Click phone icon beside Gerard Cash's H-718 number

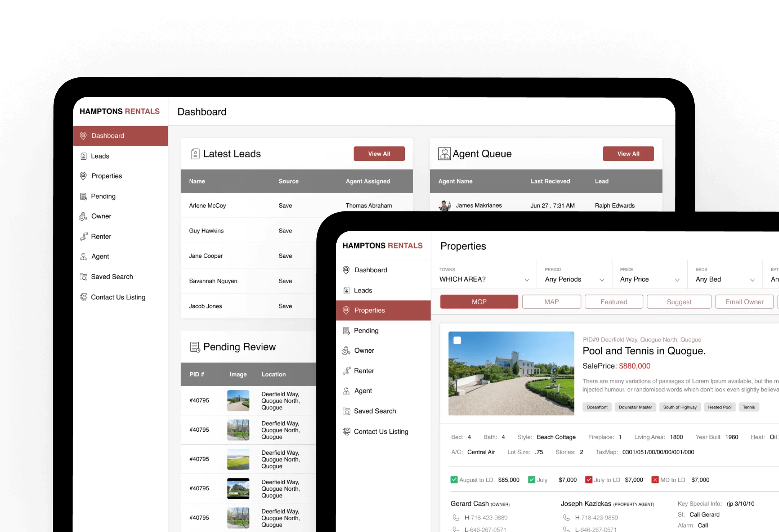coord(456,517)
